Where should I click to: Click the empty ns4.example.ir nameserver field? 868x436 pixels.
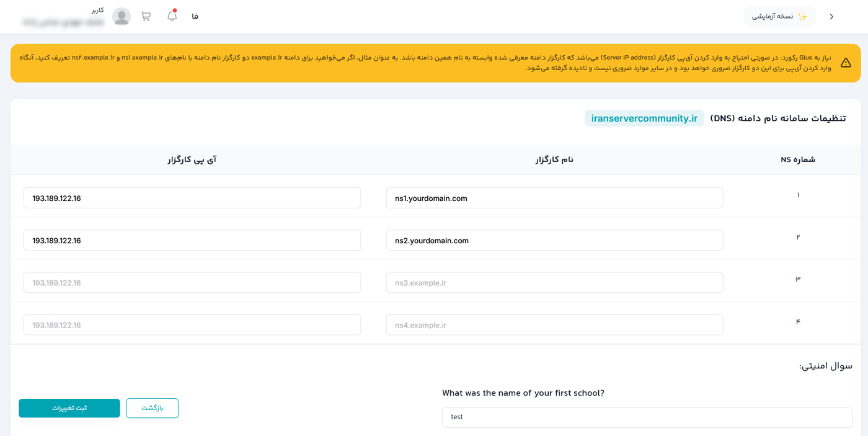pos(554,325)
